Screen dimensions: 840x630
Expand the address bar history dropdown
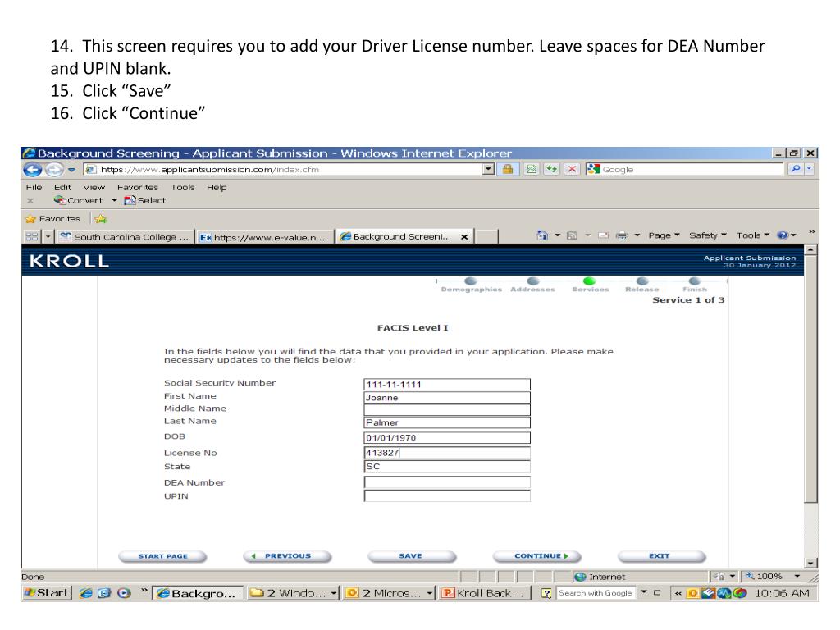pyautogui.click(x=488, y=170)
